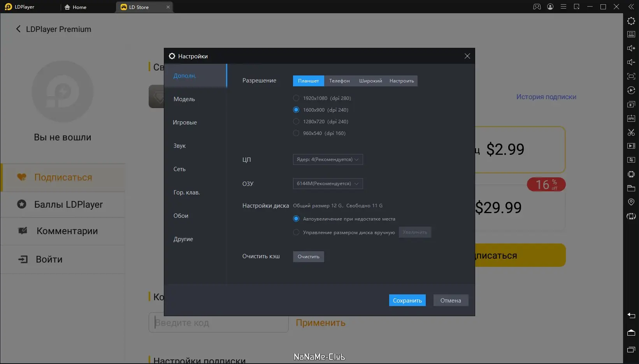Switch to the Обои settings section
639x364 pixels.
pos(195,216)
